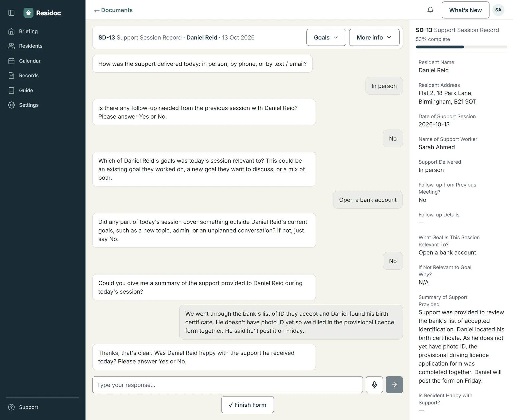Select the Residents people icon
The height and width of the screenshot is (420, 513).
tap(11, 46)
